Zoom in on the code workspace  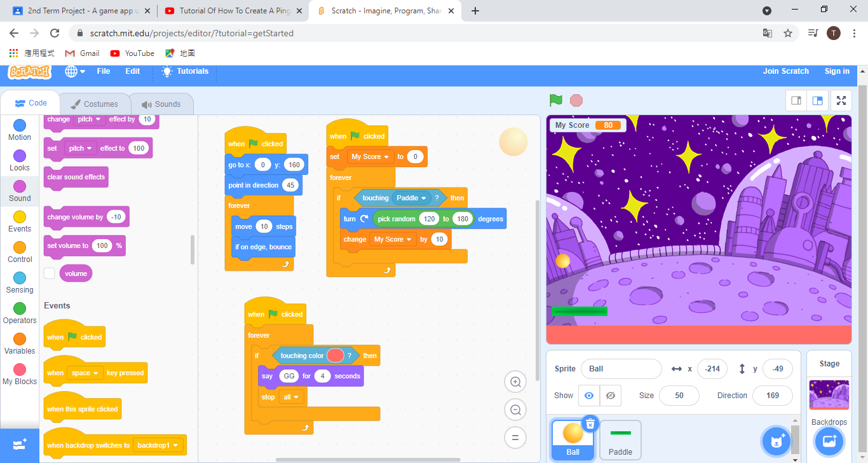point(515,382)
